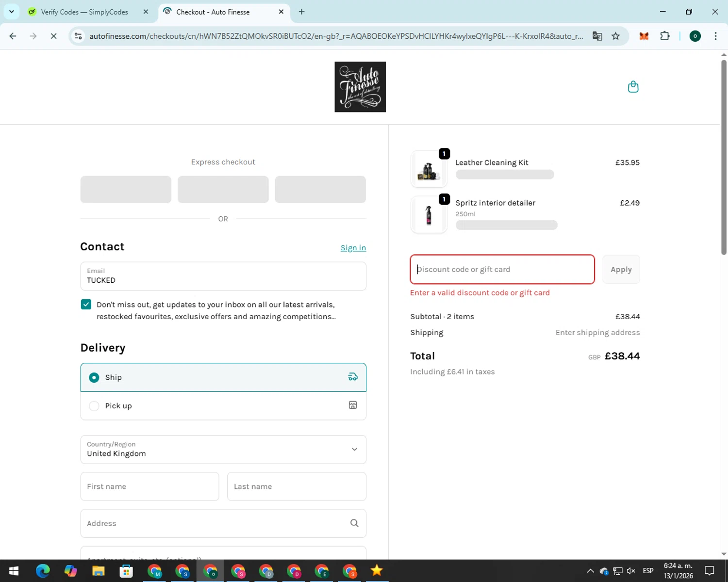
Task: Focus the Email field
Action: click(223, 276)
